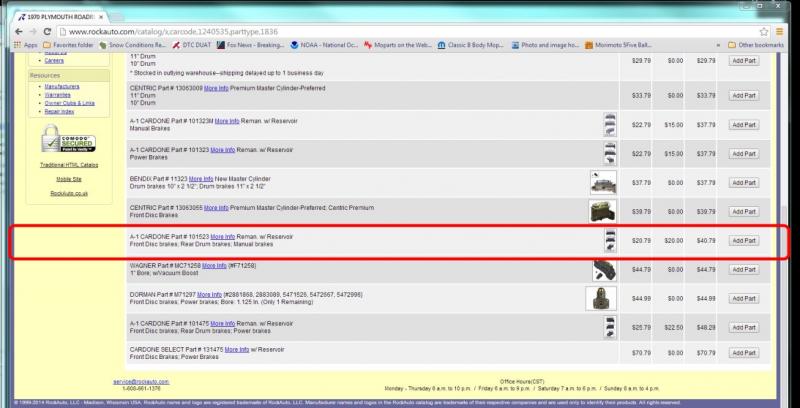Add Centric part 13063009 to cart
This screenshot has width=800, height=408.
[743, 95]
